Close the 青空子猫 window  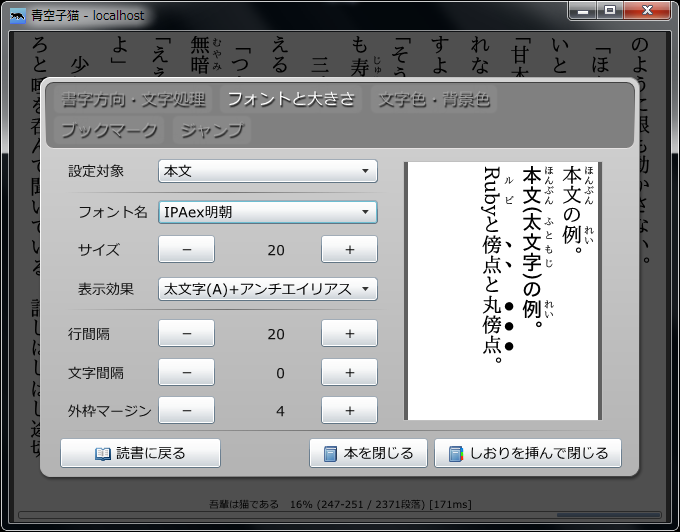coord(647,10)
